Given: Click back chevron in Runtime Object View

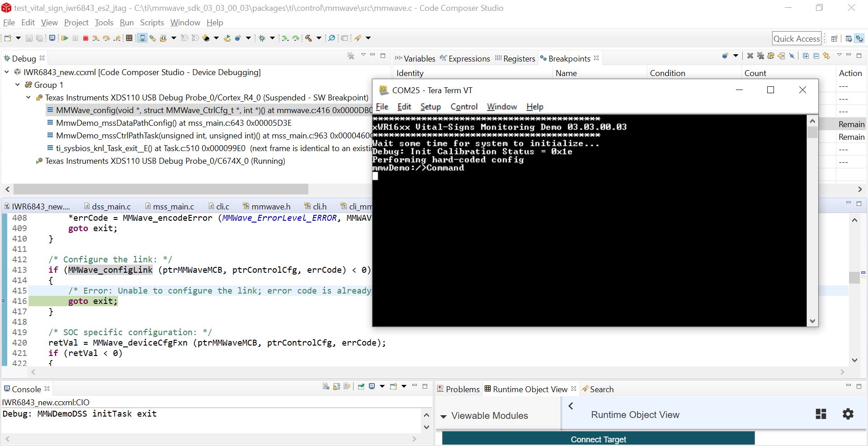Looking at the screenshot, I should (571, 406).
